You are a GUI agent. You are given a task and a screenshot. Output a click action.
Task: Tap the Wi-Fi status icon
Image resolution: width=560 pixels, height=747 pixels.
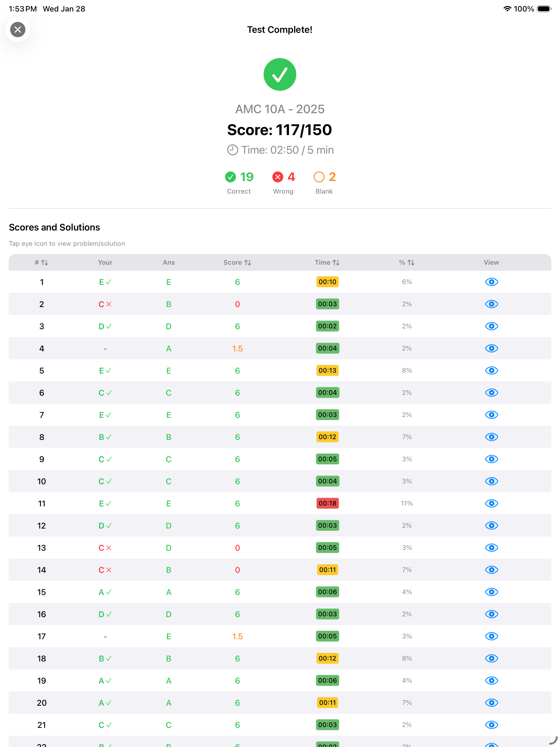point(507,9)
